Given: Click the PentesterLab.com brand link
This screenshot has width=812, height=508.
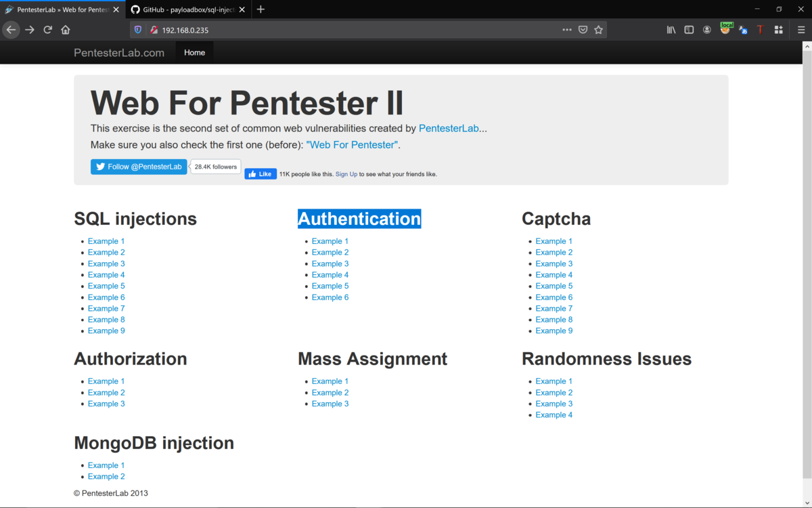Looking at the screenshot, I should pos(119,53).
